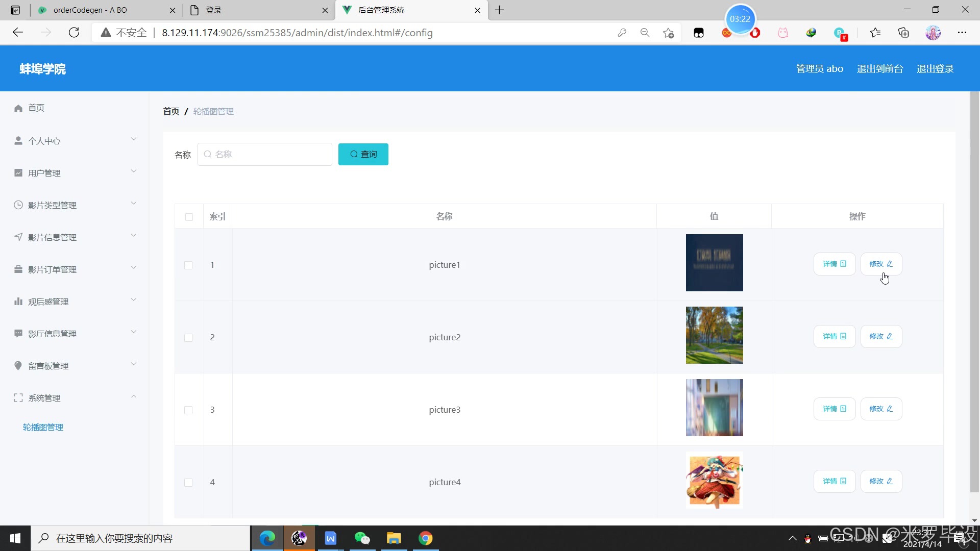Click 修改 button for picture2
Viewport: 980px width, 551px height.
click(x=881, y=337)
